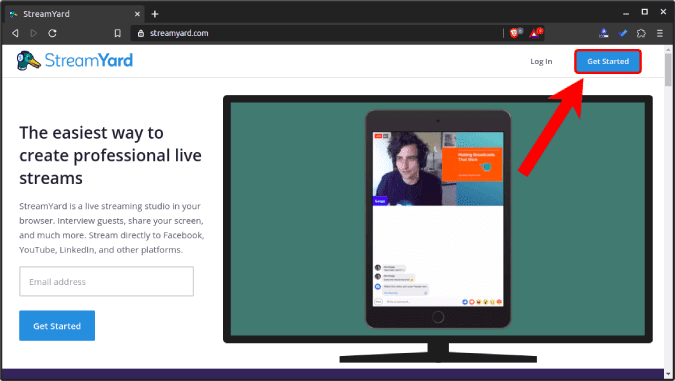Click the blue checkmark extension icon
Viewport: 675px width, 381px height.
[622, 33]
